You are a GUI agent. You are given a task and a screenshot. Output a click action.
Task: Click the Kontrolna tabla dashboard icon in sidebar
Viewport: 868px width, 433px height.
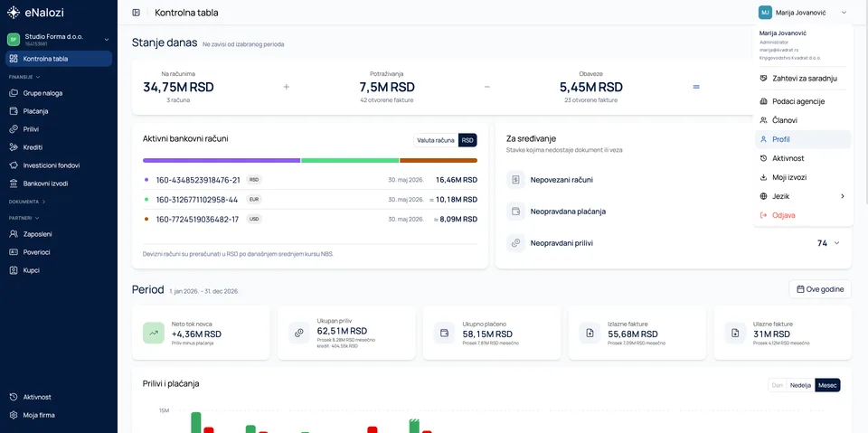click(x=14, y=59)
